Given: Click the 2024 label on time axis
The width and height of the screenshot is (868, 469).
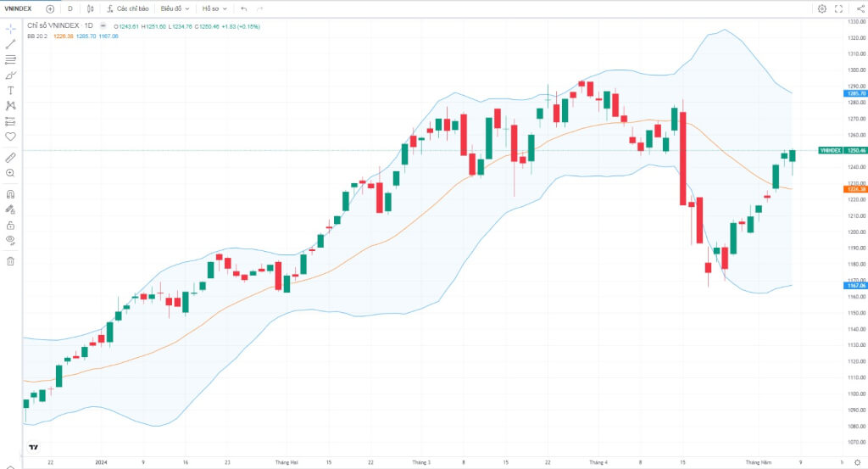Looking at the screenshot, I should click(101, 462).
